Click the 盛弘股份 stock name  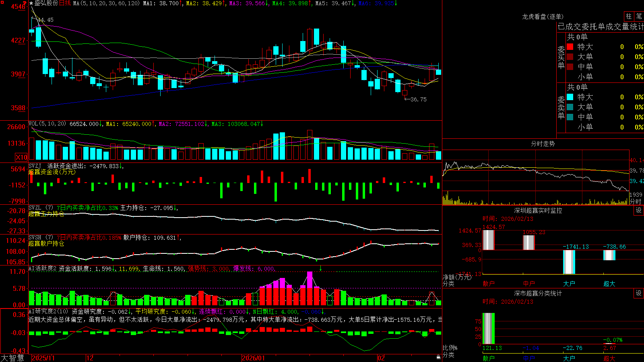[x=46, y=3]
